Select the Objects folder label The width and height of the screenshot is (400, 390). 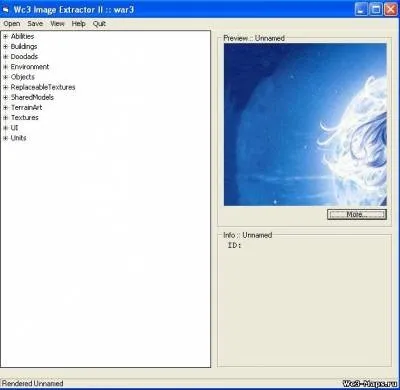pyautogui.click(x=22, y=77)
